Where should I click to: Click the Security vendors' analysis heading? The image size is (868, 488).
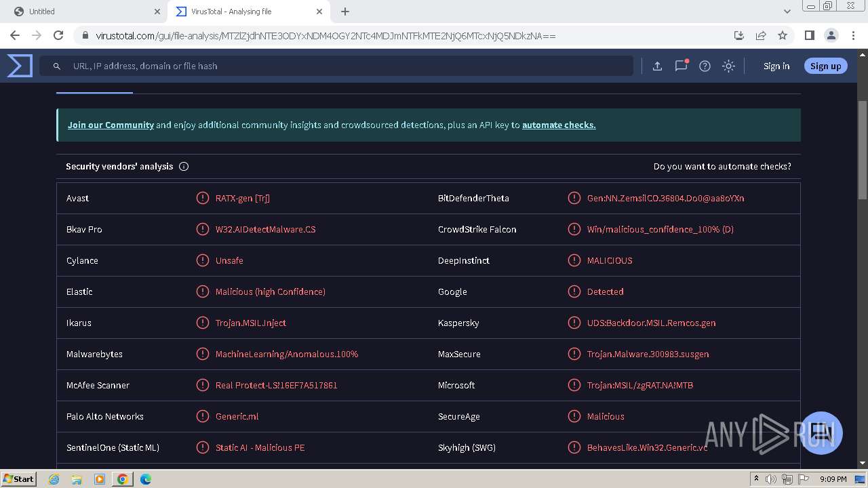pyautogui.click(x=119, y=166)
